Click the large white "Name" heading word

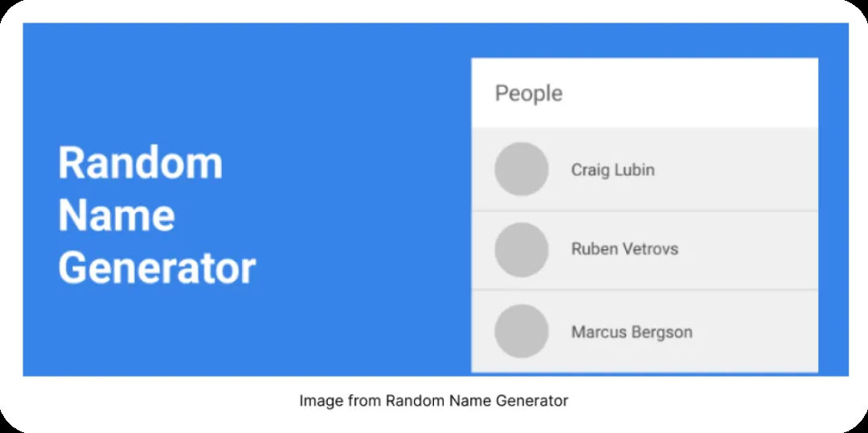click(117, 215)
